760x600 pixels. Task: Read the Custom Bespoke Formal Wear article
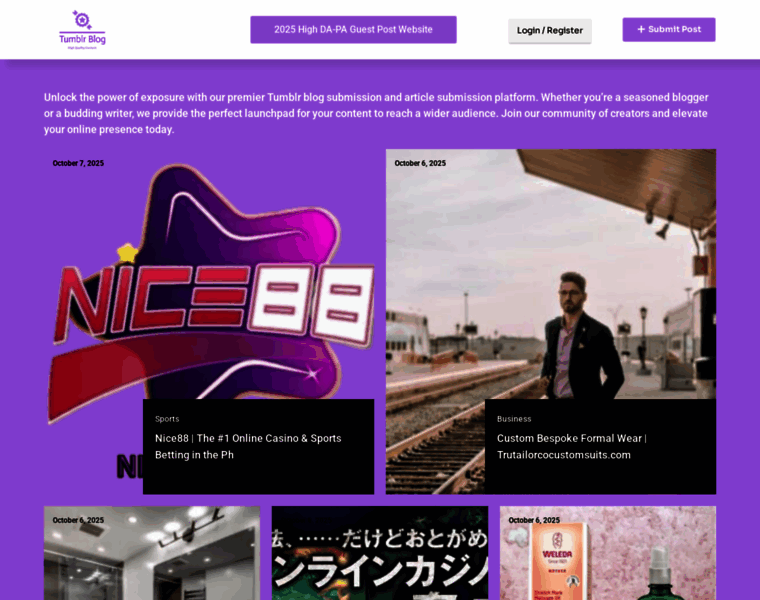click(572, 446)
